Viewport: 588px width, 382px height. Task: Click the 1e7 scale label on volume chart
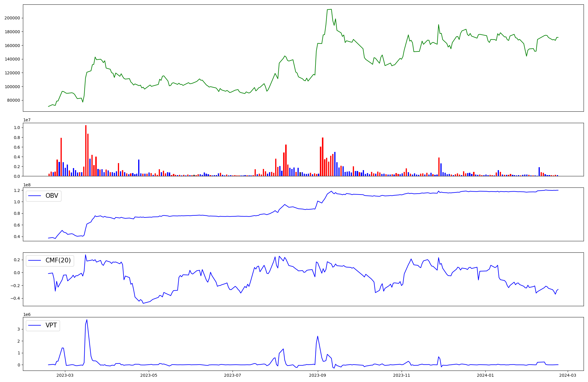pyautogui.click(x=27, y=120)
